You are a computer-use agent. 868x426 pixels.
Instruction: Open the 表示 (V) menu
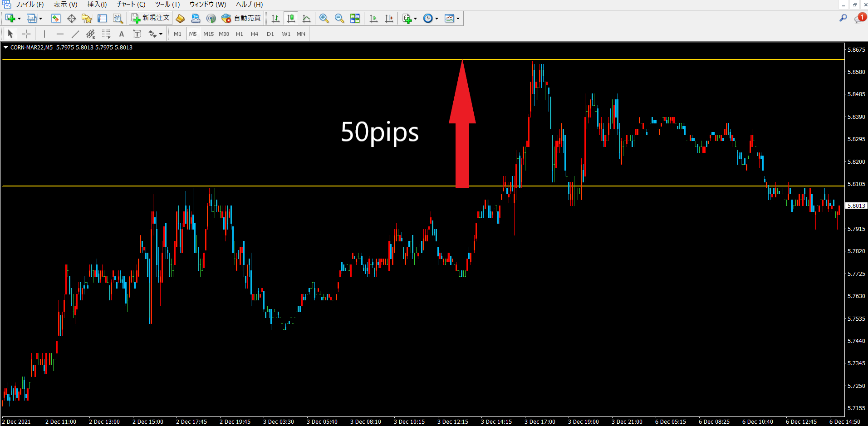click(x=65, y=5)
